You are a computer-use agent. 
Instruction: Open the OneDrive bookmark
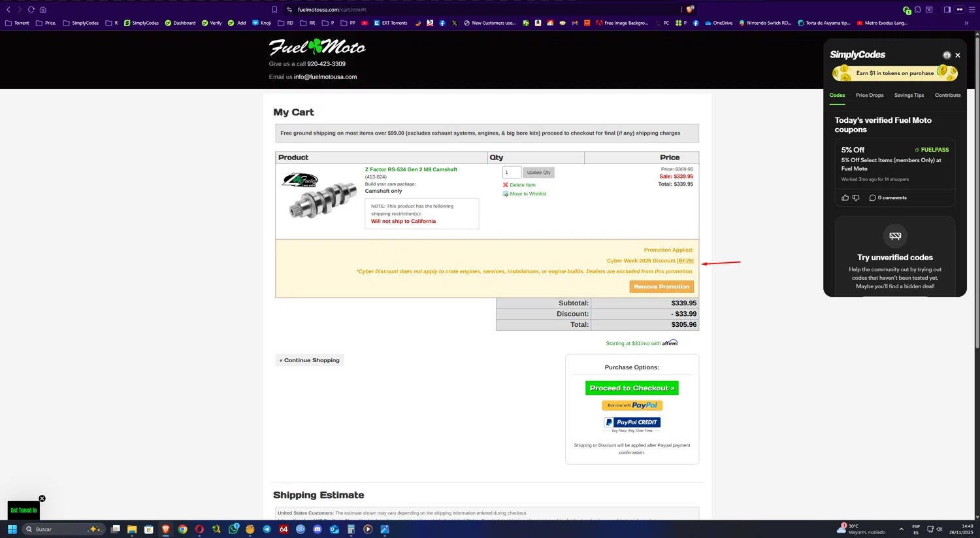coord(718,23)
